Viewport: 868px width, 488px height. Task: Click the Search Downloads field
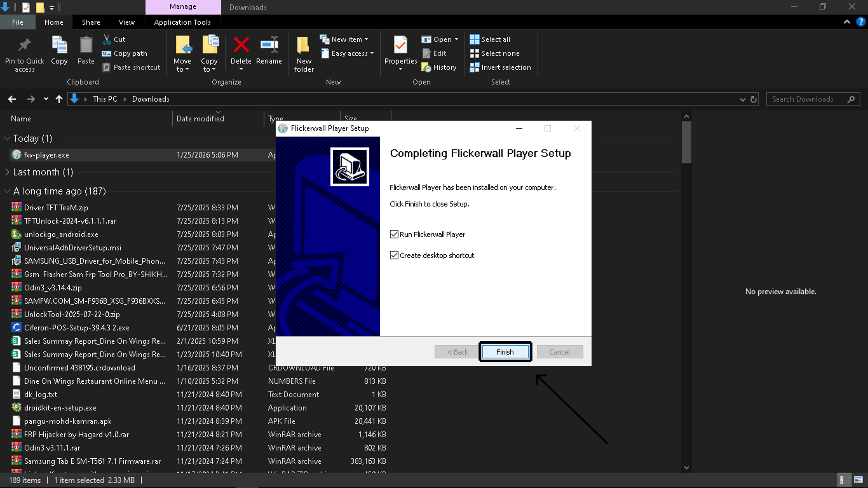click(x=813, y=99)
